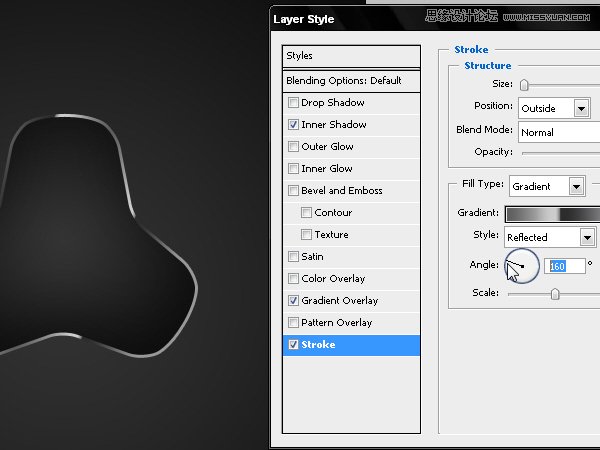Open the gradient editor via gradient bar
The height and width of the screenshot is (450, 600).
pos(553,214)
